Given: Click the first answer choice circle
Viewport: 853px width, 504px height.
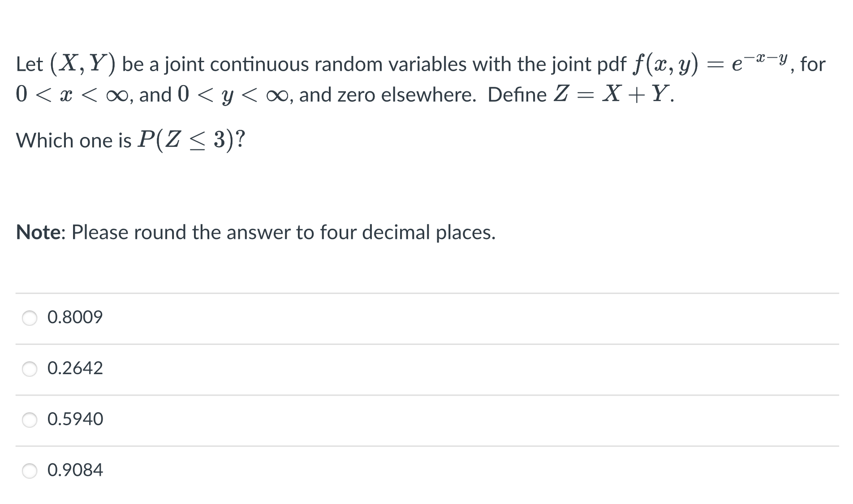Looking at the screenshot, I should pos(30,318).
